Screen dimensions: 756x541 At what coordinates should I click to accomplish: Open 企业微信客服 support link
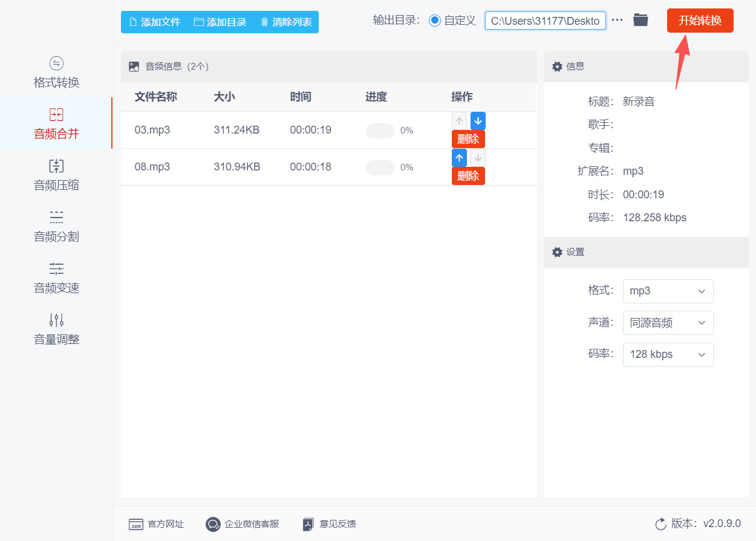coord(243,524)
